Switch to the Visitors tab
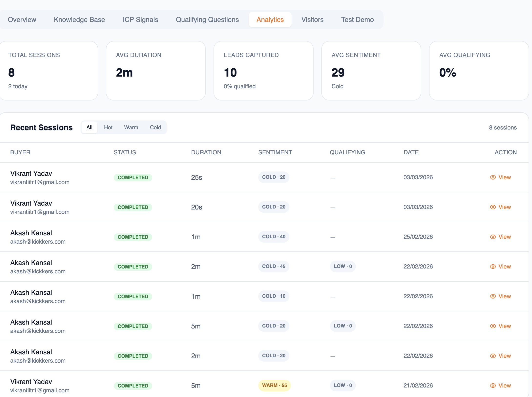 point(312,20)
